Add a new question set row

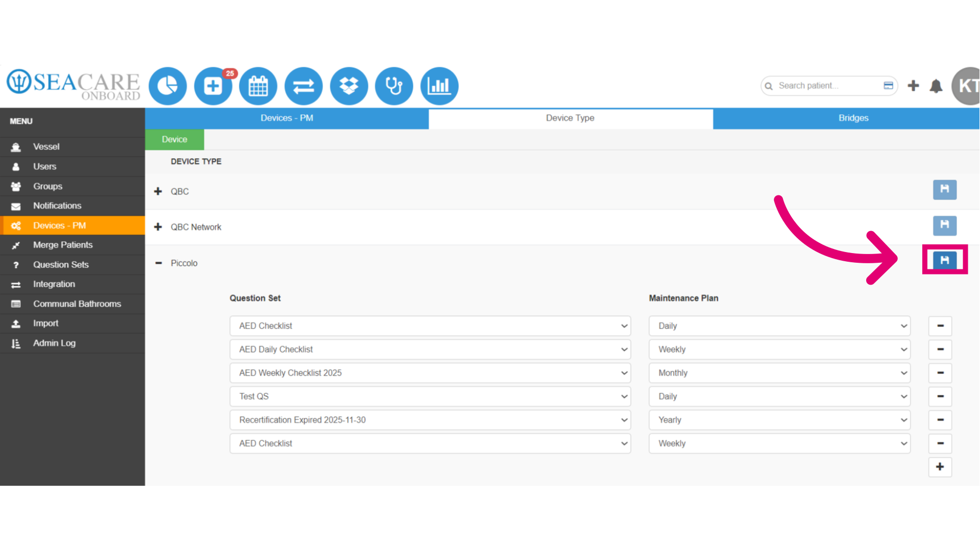pyautogui.click(x=940, y=467)
